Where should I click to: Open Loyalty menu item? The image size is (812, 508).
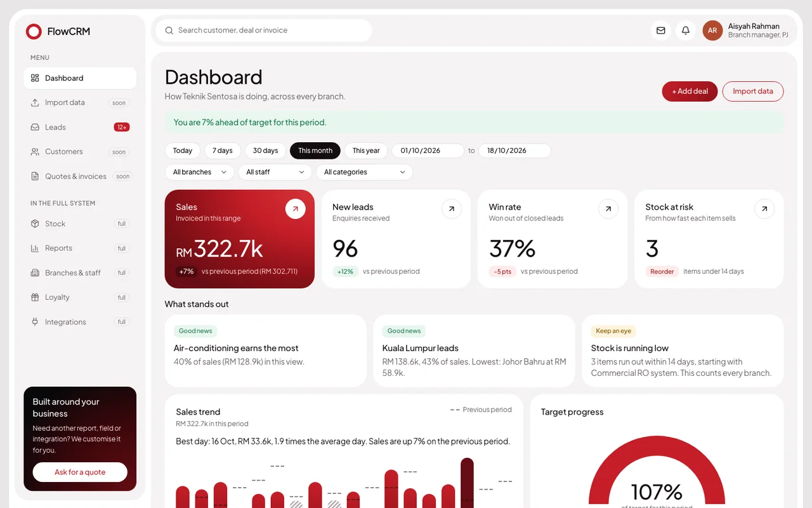tap(80, 297)
